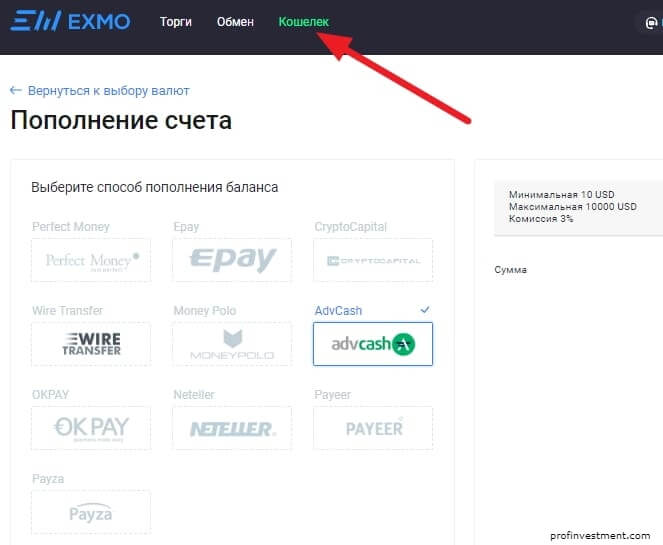The image size is (663, 545).
Task: Click the Минимальная 10 USD text
Action: tap(562, 194)
